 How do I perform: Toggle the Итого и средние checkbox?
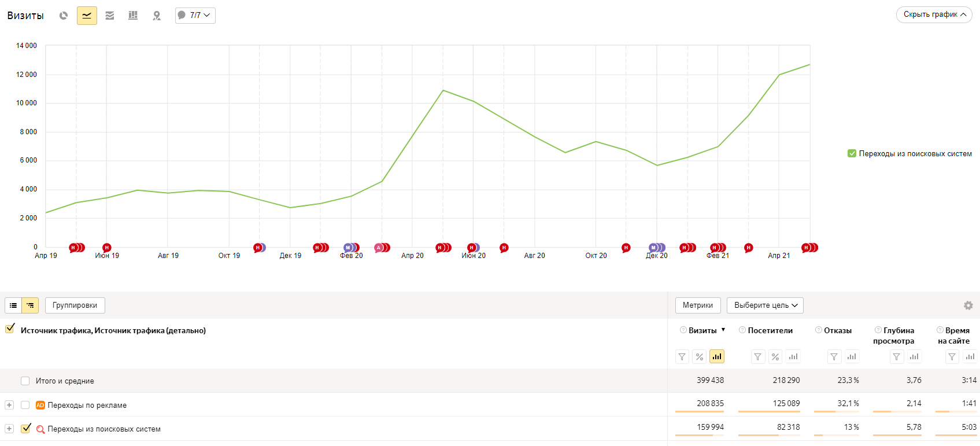(25, 381)
